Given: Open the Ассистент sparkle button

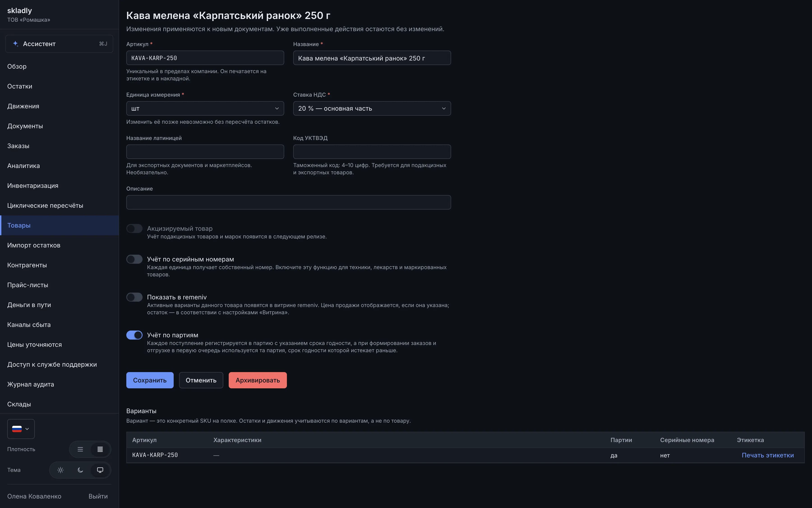Looking at the screenshot, I should click(x=59, y=44).
